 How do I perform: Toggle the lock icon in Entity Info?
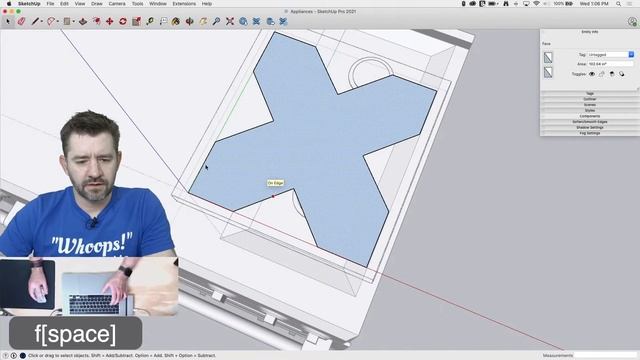point(602,74)
